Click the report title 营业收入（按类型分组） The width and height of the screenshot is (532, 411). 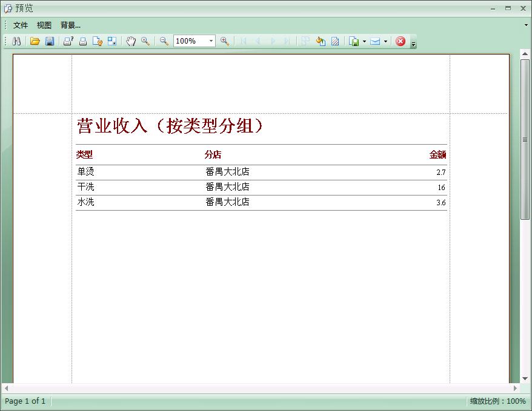[x=170, y=126]
